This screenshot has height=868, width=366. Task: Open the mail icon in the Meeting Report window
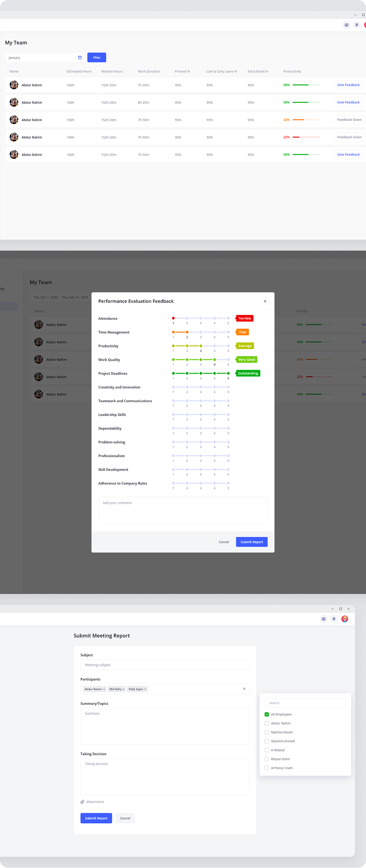point(324,619)
